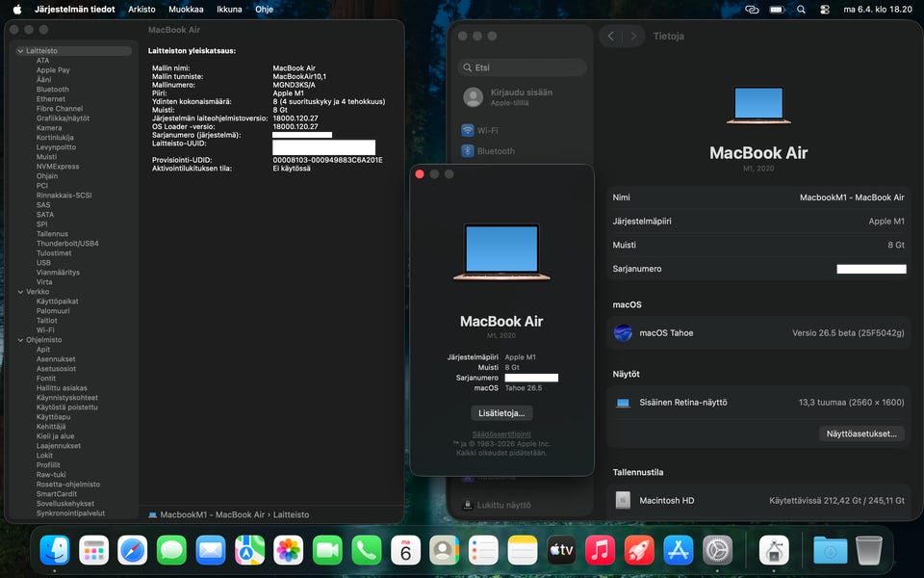Collapse the Laitteisto tree section
This screenshot has width=924, height=578.
point(21,51)
